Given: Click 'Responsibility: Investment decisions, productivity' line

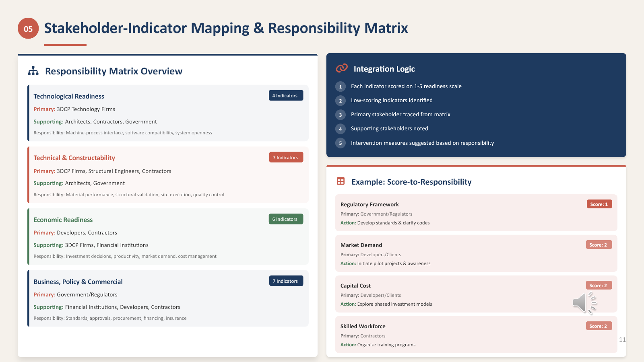Looking at the screenshot, I should [x=125, y=256].
